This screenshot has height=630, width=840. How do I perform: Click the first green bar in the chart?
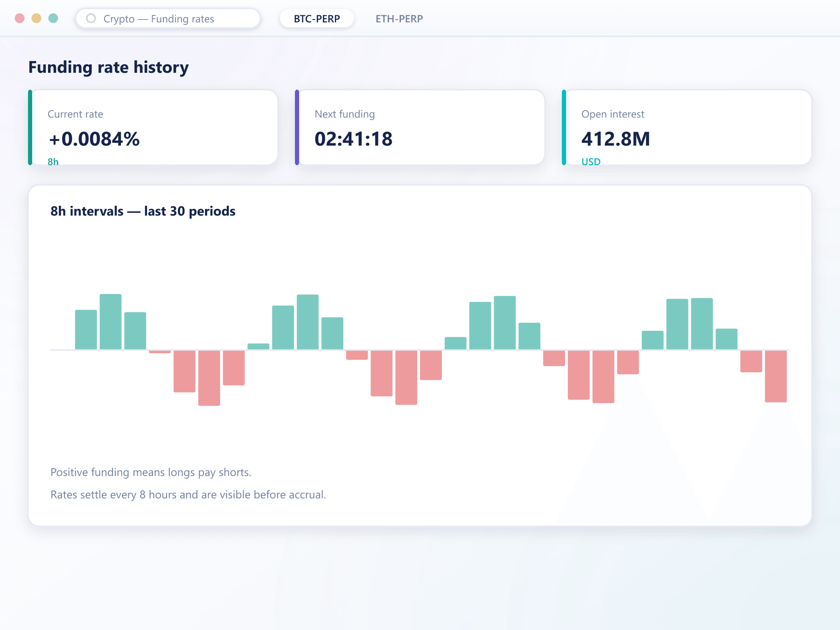coord(86,329)
